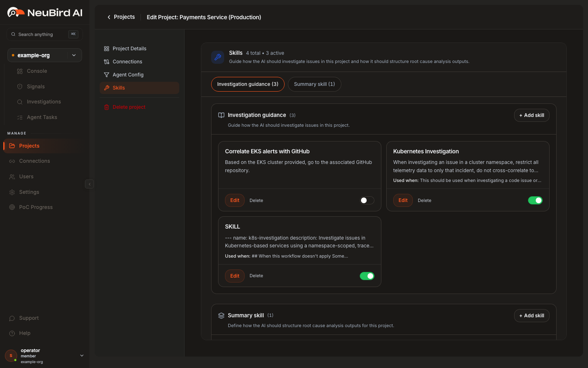Viewport: 588px width, 368px height.
Task: Go back to Projects breadcrumb
Action: pos(124,17)
